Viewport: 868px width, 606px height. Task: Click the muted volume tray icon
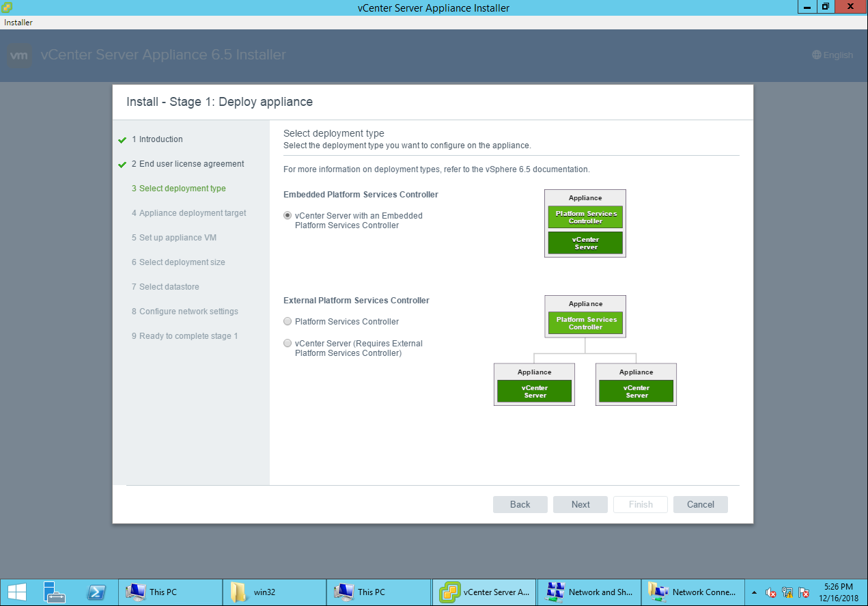[x=770, y=592]
